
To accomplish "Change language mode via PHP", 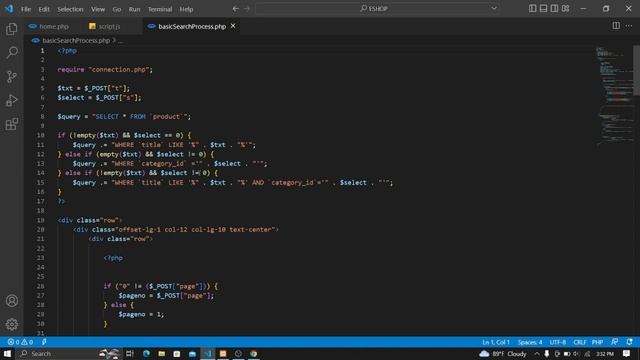I will click(598, 342).
